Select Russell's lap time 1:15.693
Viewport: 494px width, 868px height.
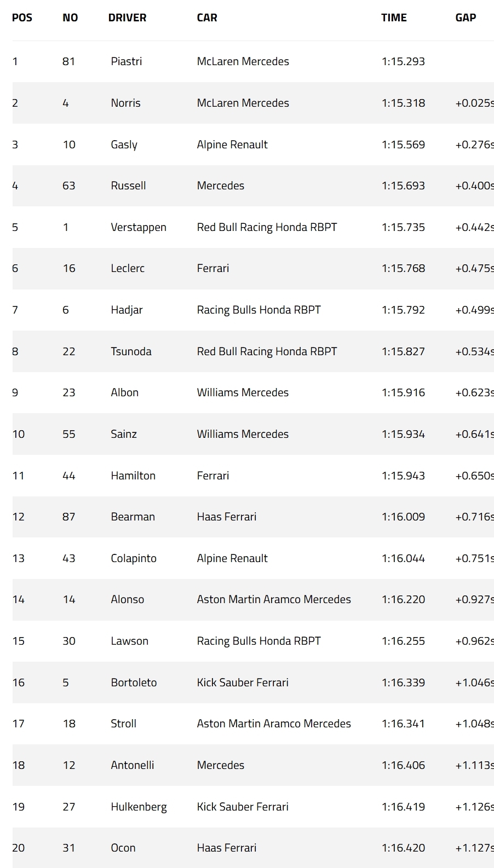coord(403,186)
